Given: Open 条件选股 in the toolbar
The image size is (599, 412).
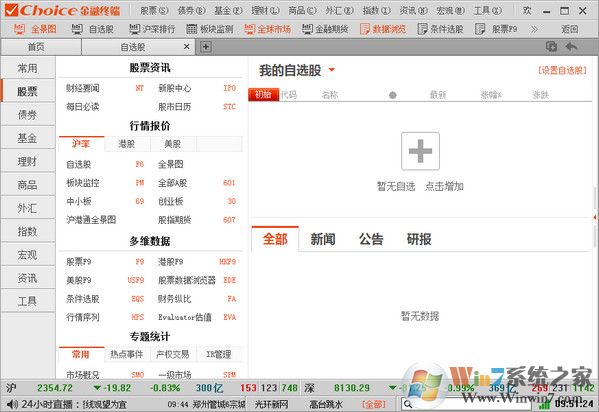Looking at the screenshot, I should [440, 29].
